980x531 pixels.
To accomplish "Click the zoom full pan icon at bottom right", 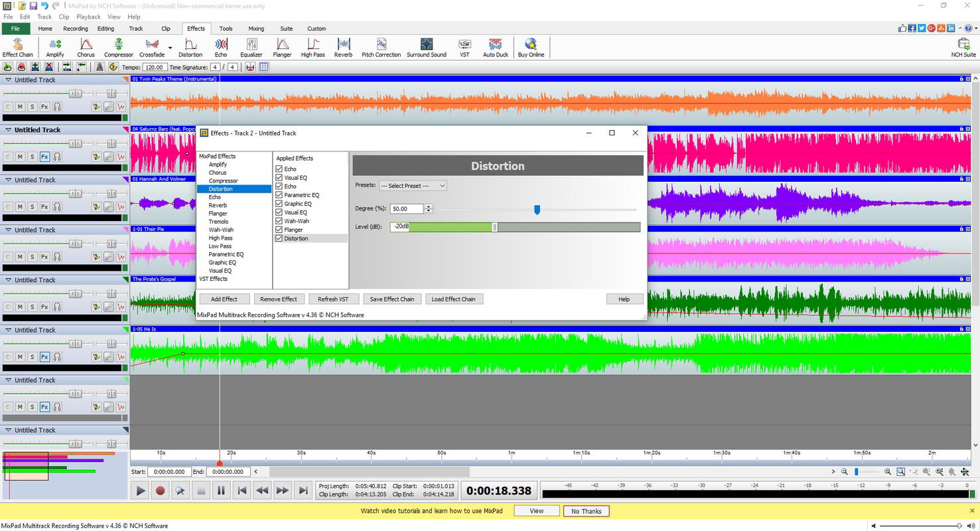I will point(965,472).
